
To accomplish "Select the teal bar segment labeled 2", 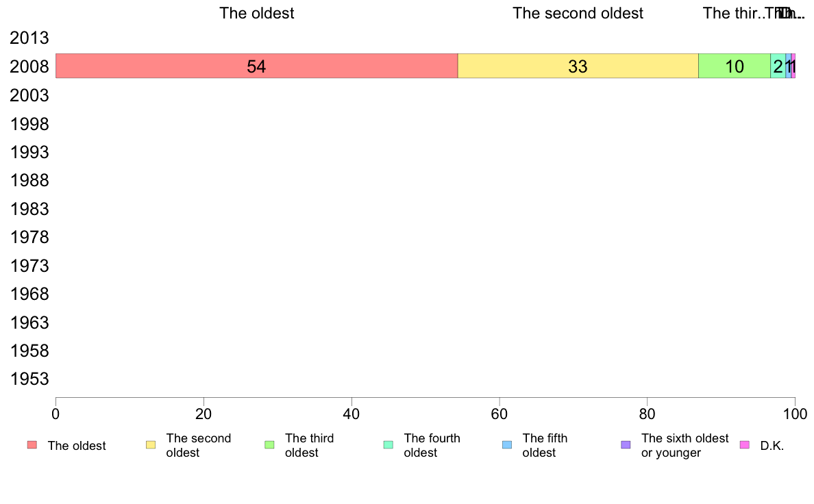I will coord(778,66).
